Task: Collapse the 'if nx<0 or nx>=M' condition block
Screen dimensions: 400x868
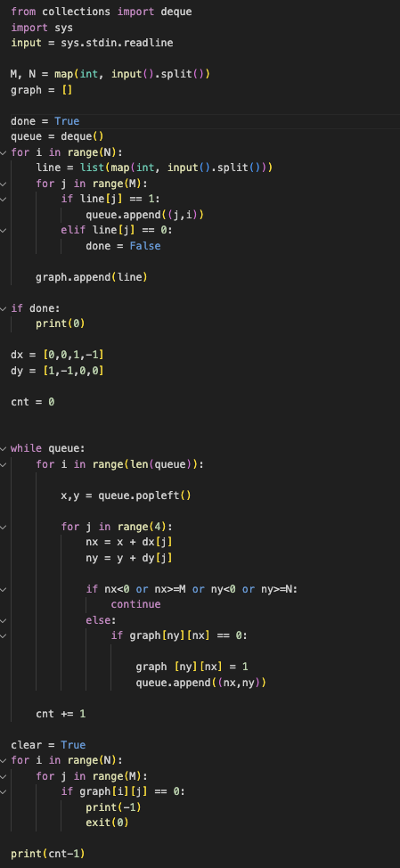Action: coord(4,589)
